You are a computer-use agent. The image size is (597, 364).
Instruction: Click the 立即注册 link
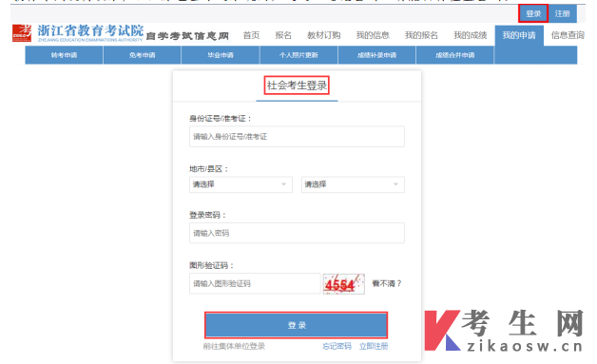point(374,346)
